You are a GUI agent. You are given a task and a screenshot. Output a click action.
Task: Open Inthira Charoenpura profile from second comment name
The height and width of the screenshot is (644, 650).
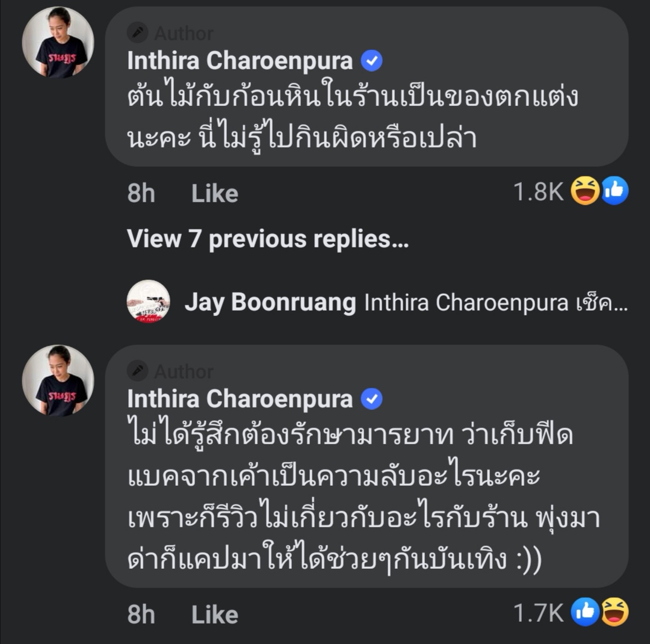point(240,398)
